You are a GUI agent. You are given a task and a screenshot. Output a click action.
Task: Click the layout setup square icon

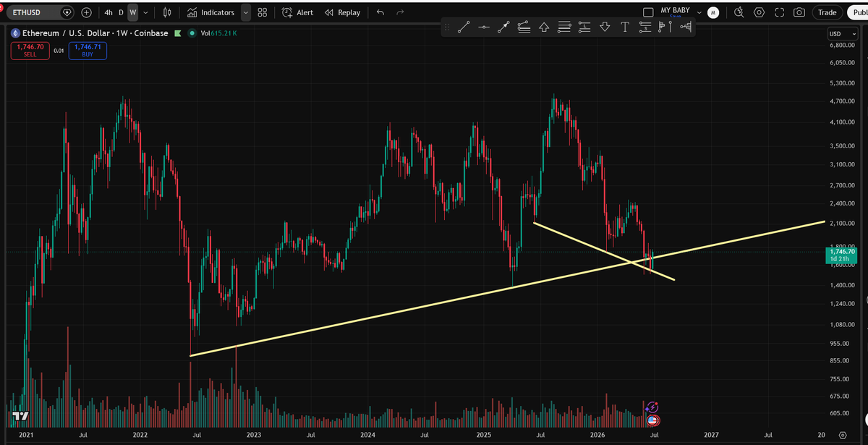[x=648, y=12]
